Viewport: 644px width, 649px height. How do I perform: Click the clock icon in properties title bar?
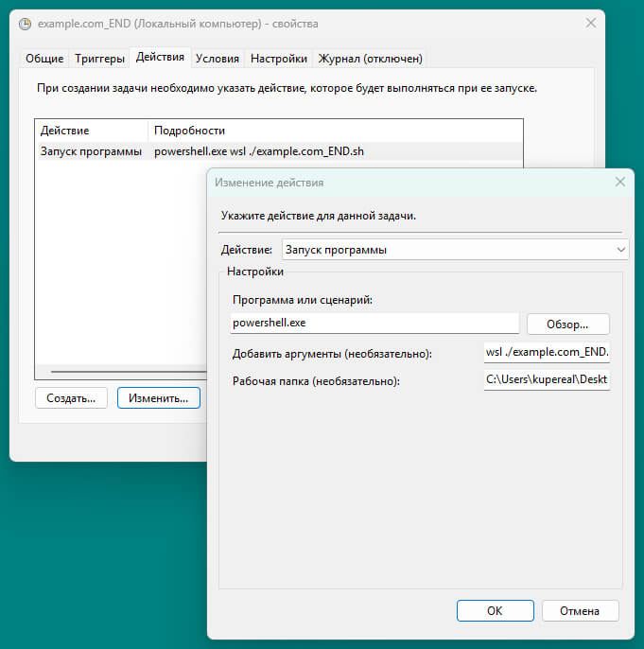click(26, 23)
